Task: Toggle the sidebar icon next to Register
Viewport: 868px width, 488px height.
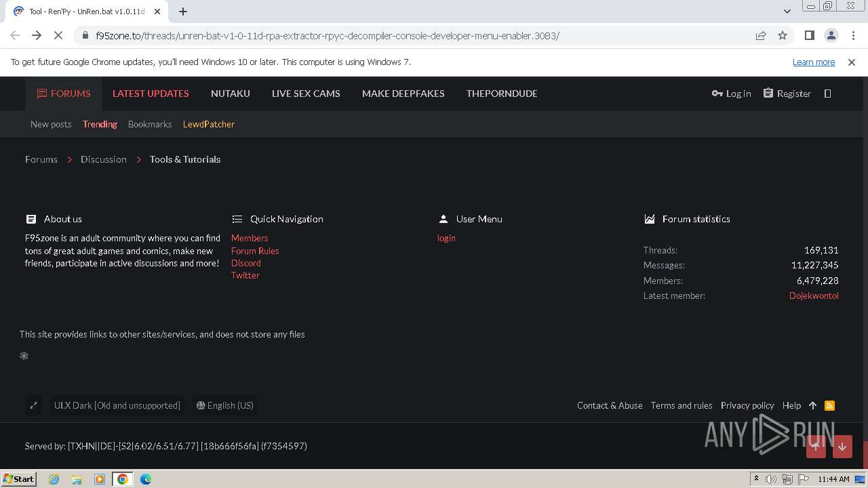Action: [x=827, y=94]
